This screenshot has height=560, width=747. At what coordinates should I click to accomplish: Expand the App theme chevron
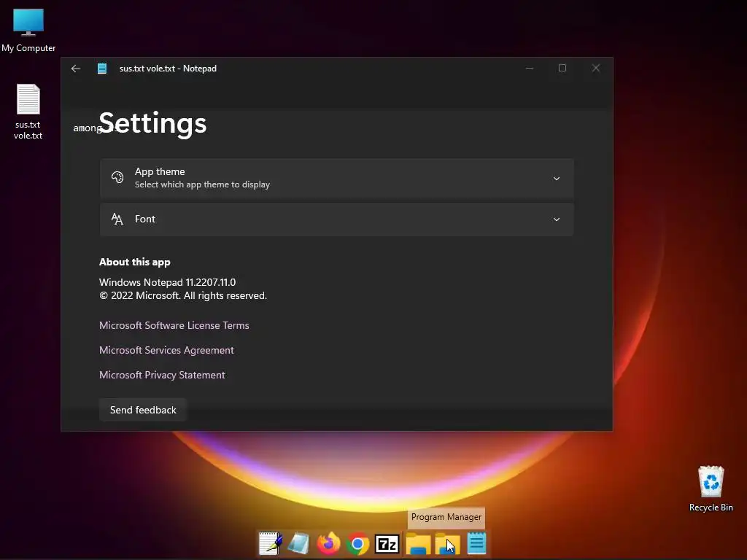pos(556,179)
